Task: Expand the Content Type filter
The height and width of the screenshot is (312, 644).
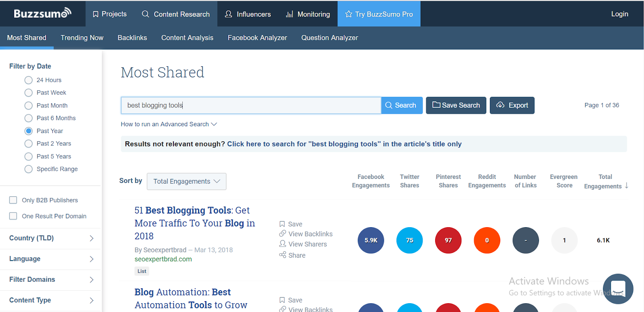Action: click(51, 300)
